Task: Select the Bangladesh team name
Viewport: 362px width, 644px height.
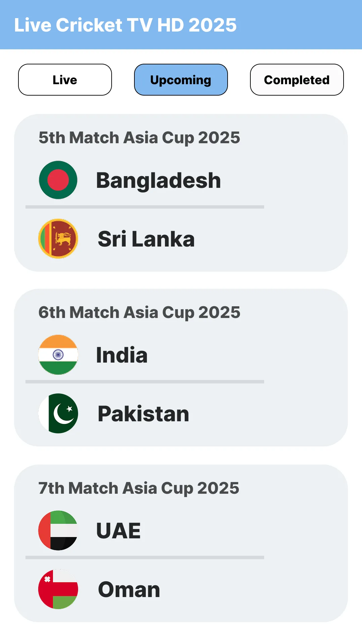Action: 158,180
